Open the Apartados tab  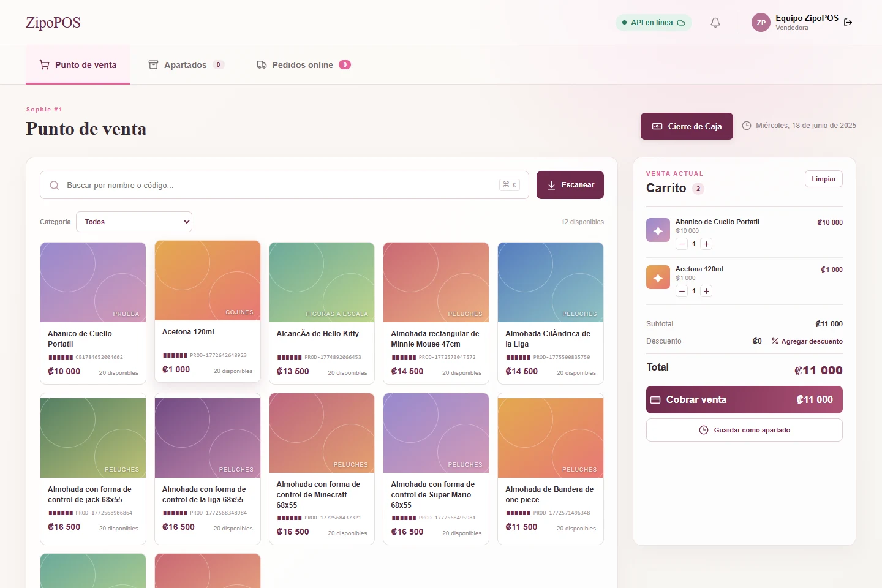pos(186,65)
